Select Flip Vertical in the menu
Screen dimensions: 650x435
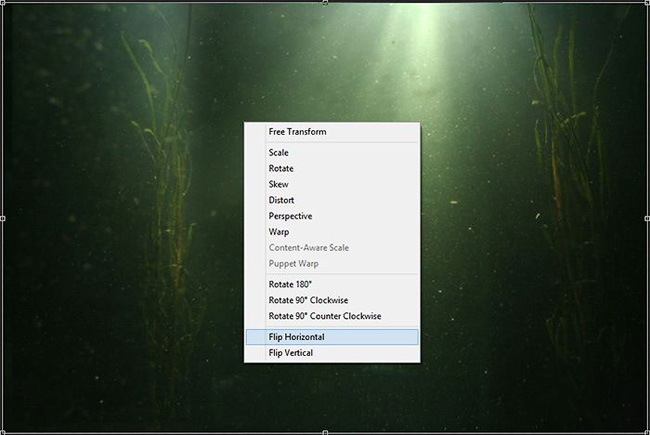click(x=332, y=353)
